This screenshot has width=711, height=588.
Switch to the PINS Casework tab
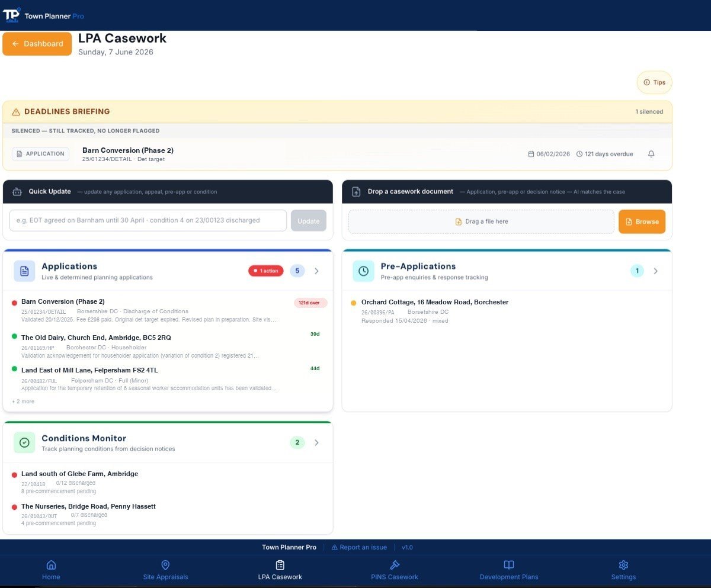[x=395, y=570]
